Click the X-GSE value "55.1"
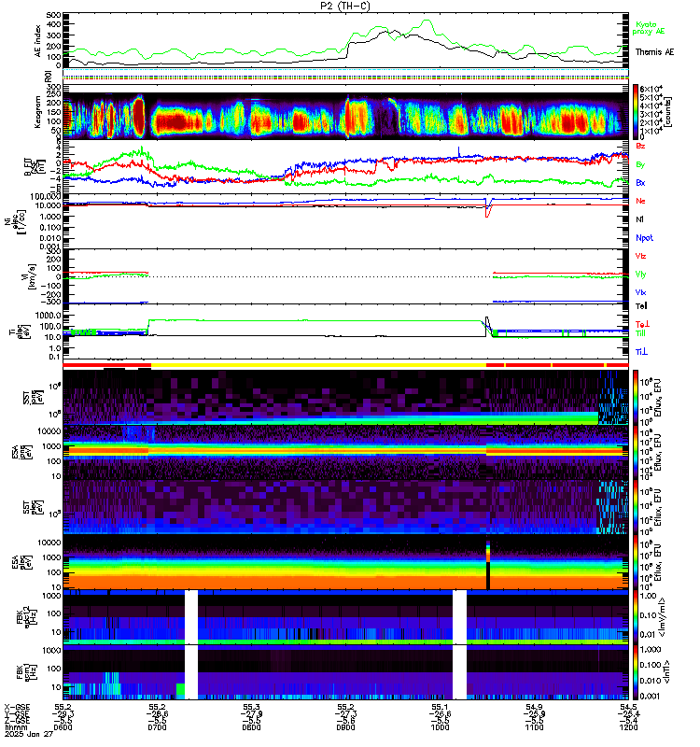700x747 pixels. click(440, 707)
